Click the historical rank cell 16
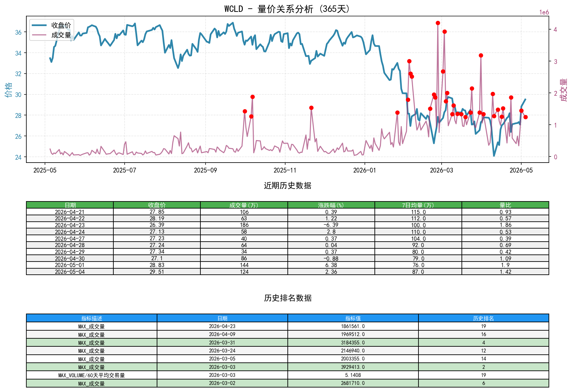 pos(483,334)
